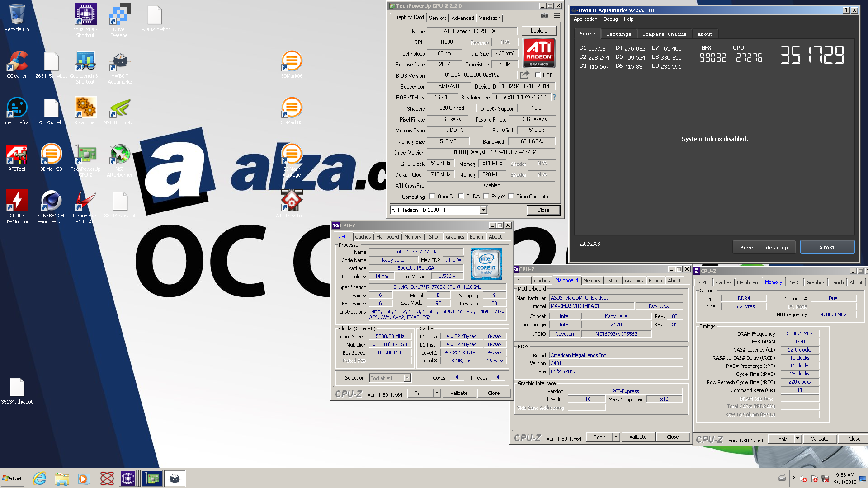The width and height of the screenshot is (868, 488).
Task: Click the START button in Aquamark
Action: pos(827,247)
